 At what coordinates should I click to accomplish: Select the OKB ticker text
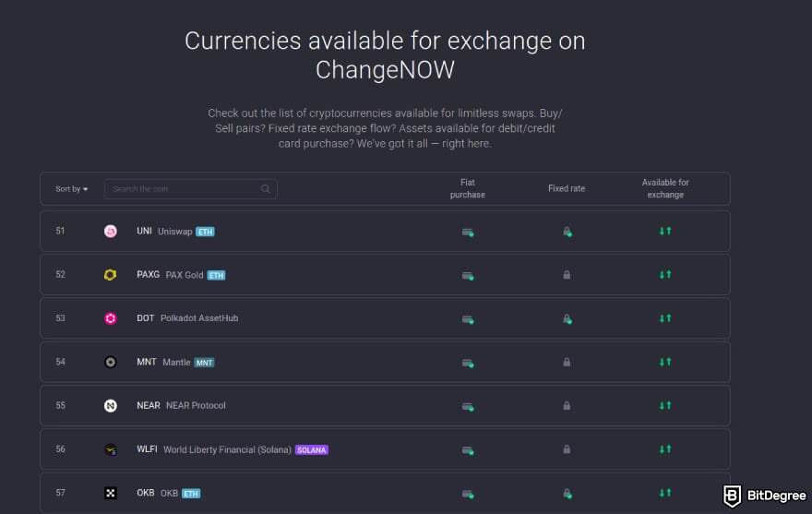tap(146, 493)
